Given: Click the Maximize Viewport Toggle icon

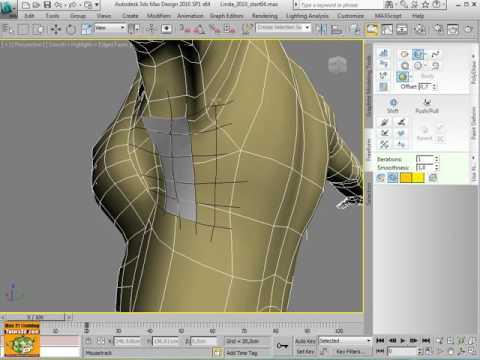Looking at the screenshot, I should point(472,351).
